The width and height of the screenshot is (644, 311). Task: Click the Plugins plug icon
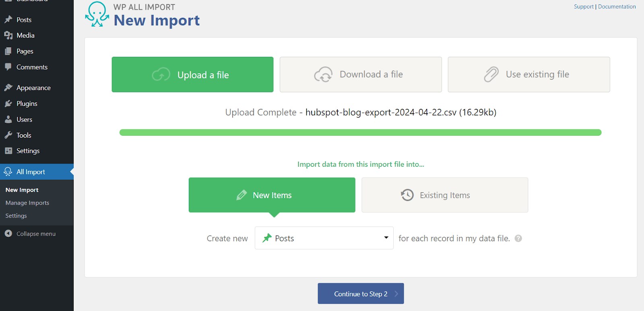tap(8, 104)
